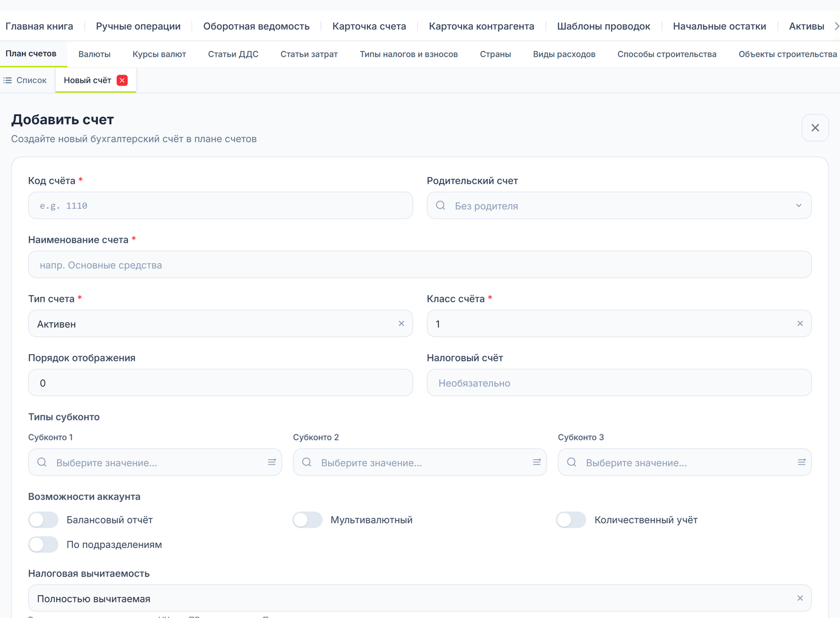Click the search icon in Субконто 2

coord(307,462)
